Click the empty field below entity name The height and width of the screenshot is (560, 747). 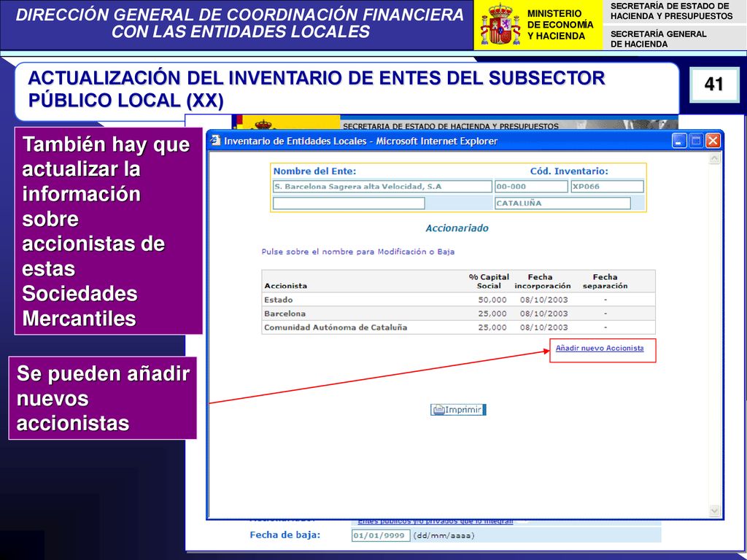coord(348,203)
